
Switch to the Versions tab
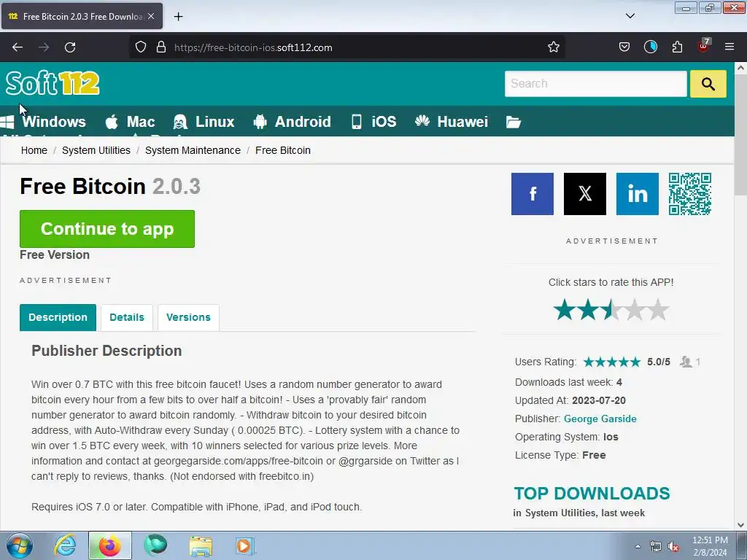point(188,318)
